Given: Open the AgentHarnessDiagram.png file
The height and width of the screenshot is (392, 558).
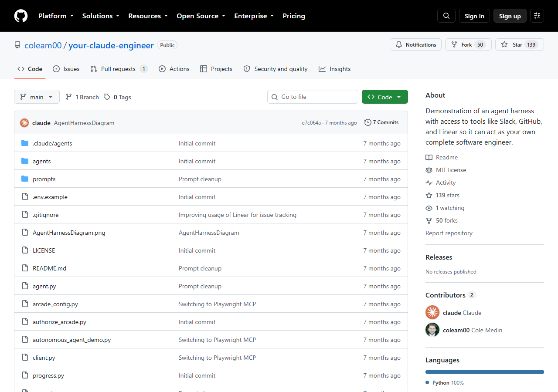Looking at the screenshot, I should click(69, 233).
